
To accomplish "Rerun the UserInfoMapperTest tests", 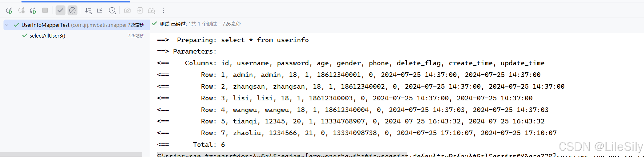I will [9, 10].
